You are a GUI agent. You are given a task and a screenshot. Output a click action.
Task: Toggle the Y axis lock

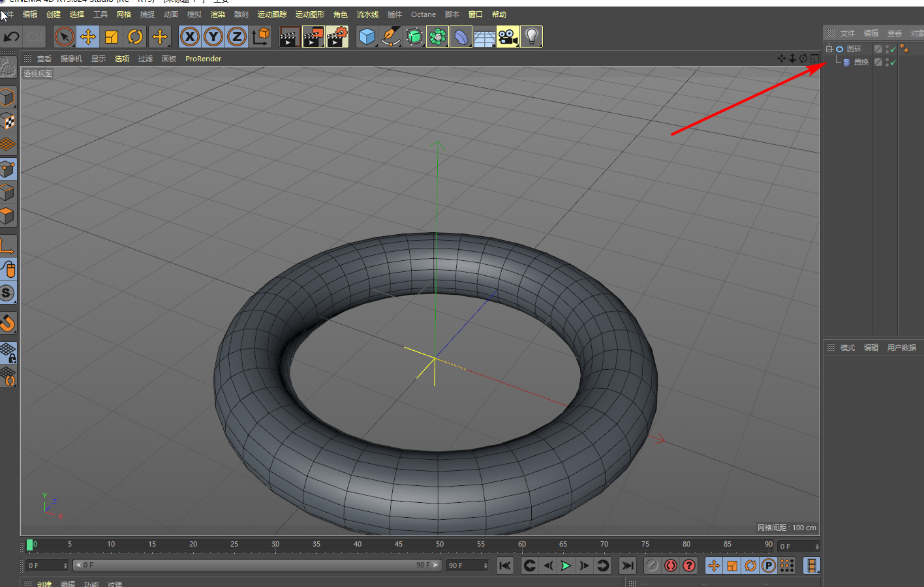coord(213,37)
